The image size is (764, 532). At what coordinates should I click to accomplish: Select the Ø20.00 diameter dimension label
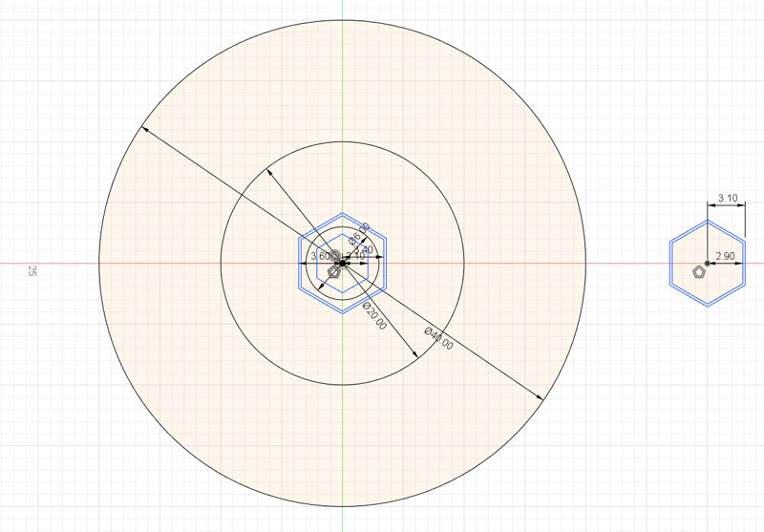(x=374, y=315)
